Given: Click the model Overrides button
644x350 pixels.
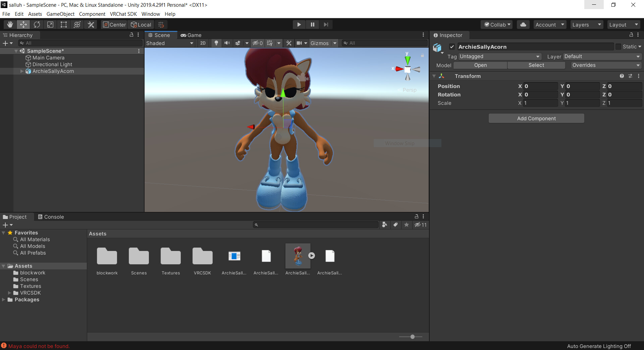Looking at the screenshot, I should pos(606,65).
